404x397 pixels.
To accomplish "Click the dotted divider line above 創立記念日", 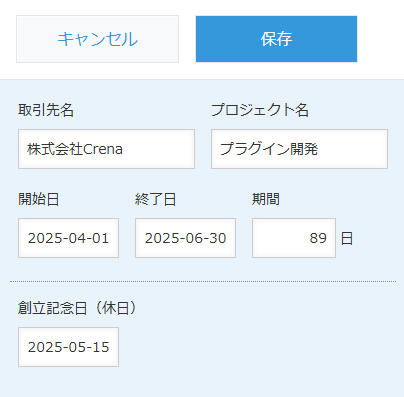I will point(203,281).
